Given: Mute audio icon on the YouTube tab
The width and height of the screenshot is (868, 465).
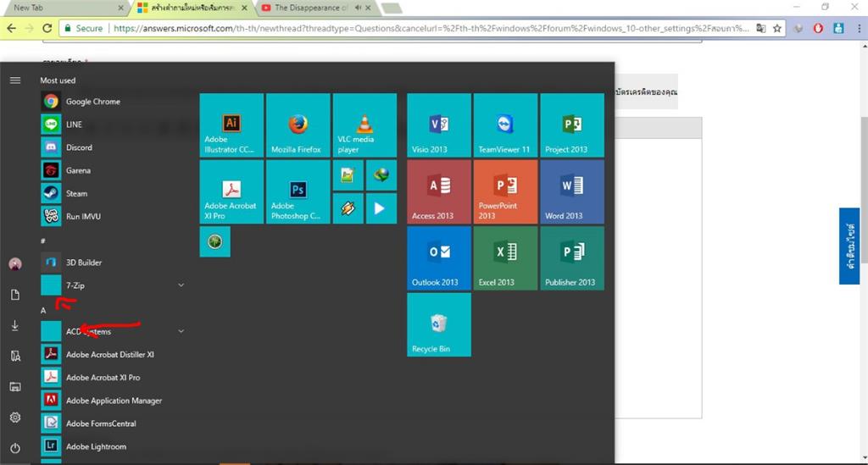Looking at the screenshot, I should 358,8.
